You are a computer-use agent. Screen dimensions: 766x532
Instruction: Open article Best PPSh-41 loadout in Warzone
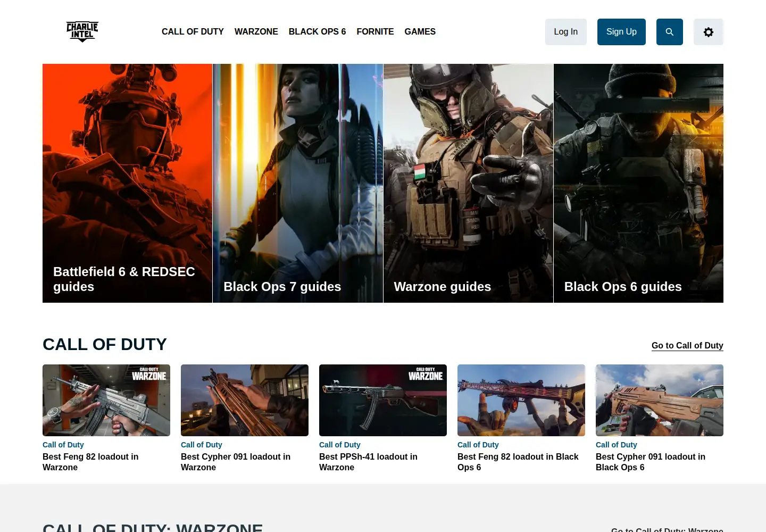(x=368, y=462)
